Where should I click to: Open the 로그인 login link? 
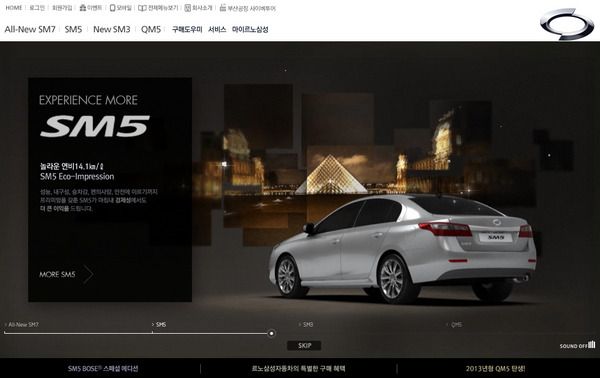37,8
